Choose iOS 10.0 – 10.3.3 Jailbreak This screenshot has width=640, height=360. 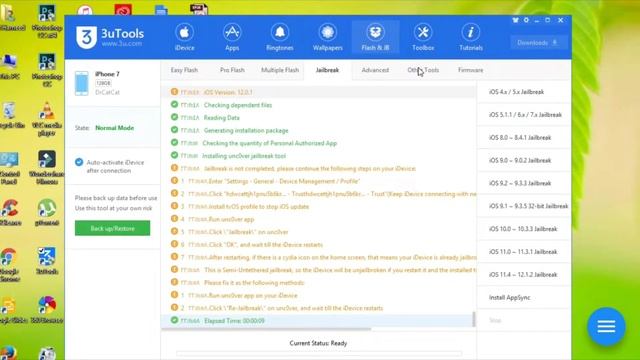524,229
